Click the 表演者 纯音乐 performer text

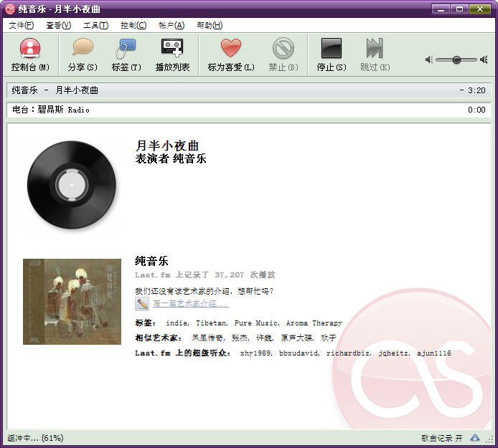(x=171, y=158)
